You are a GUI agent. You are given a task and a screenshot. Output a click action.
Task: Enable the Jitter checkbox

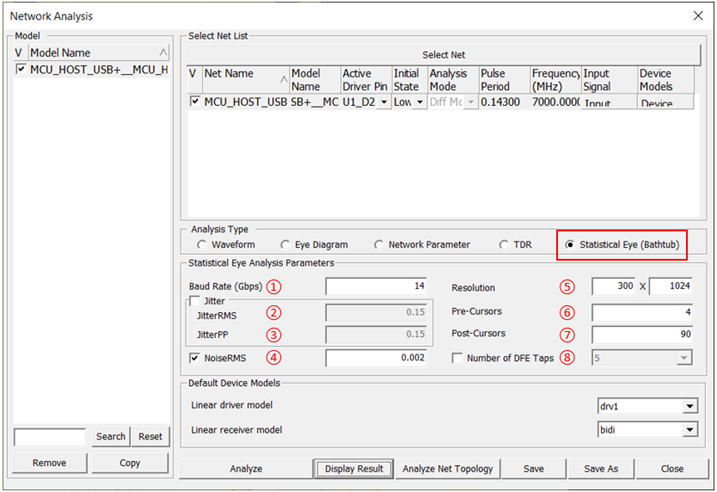pos(195,300)
